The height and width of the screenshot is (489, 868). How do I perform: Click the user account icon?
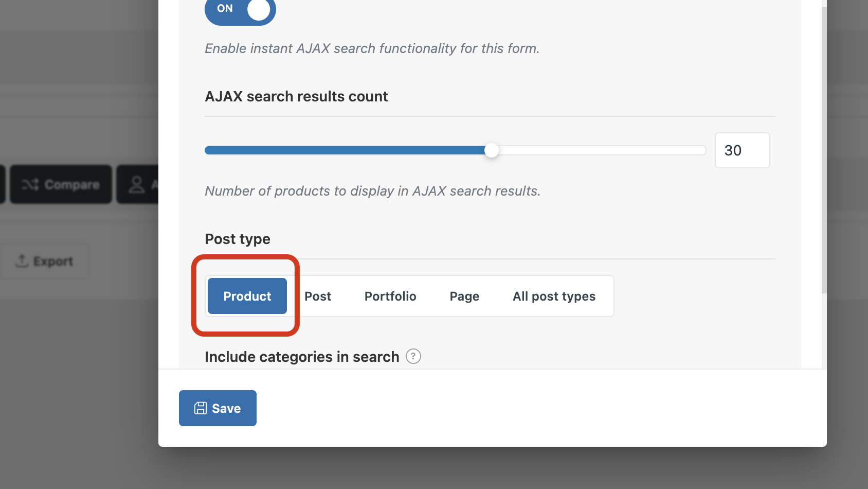[x=137, y=184]
